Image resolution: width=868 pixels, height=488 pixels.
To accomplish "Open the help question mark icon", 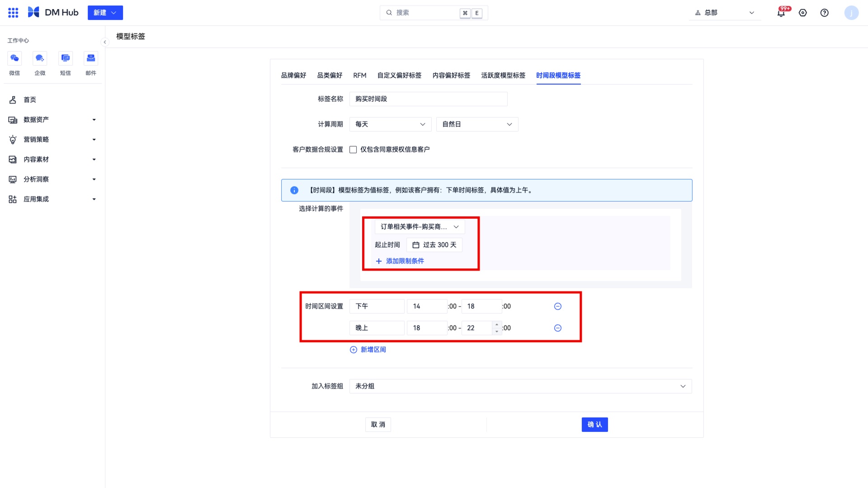I will (x=825, y=13).
